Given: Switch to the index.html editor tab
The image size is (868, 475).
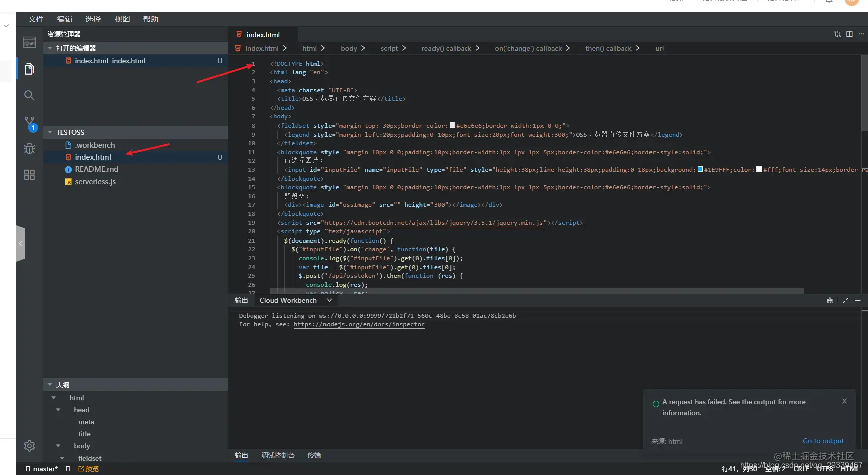Looking at the screenshot, I should [x=263, y=34].
